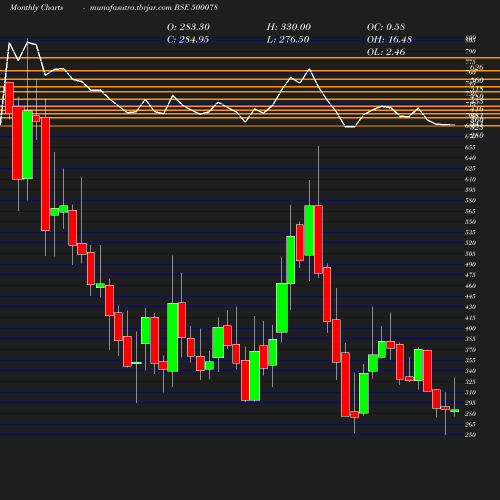This screenshot has height=500, width=500.
Task: Click the "OH: 16.48" reading
Action: [389, 39]
